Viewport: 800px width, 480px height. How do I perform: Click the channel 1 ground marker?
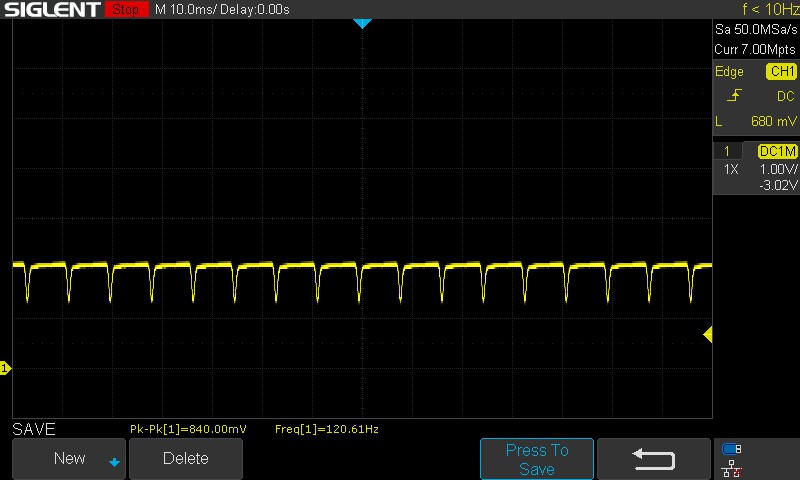(5, 368)
